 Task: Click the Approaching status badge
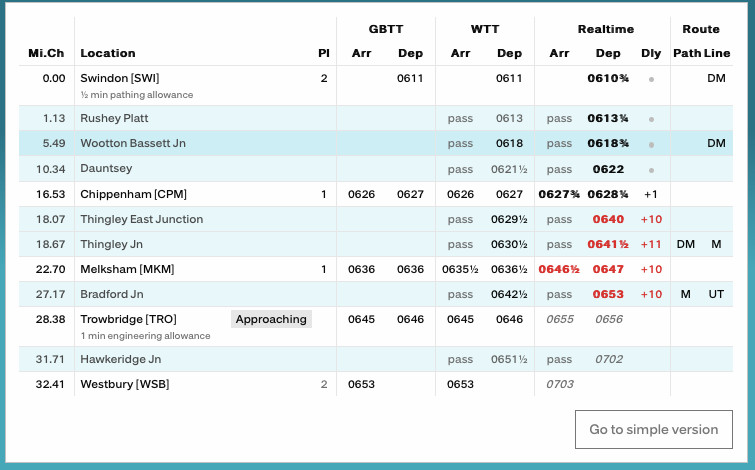[271, 319]
